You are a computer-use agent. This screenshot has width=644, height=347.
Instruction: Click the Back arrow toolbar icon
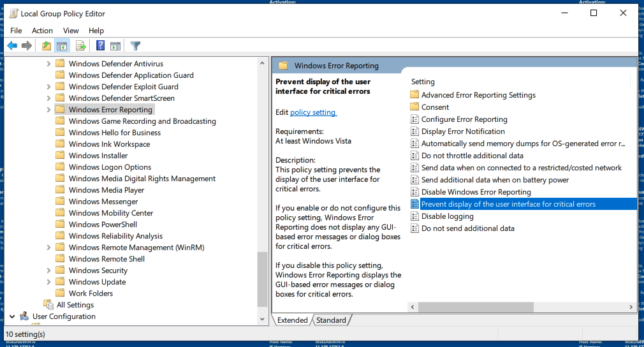click(12, 45)
